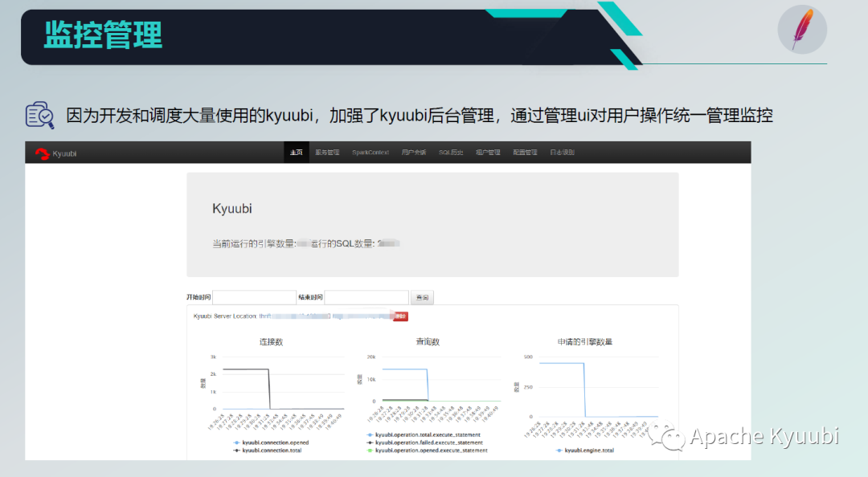Click the 查询数 chart title
The image size is (868, 477).
[428, 342]
